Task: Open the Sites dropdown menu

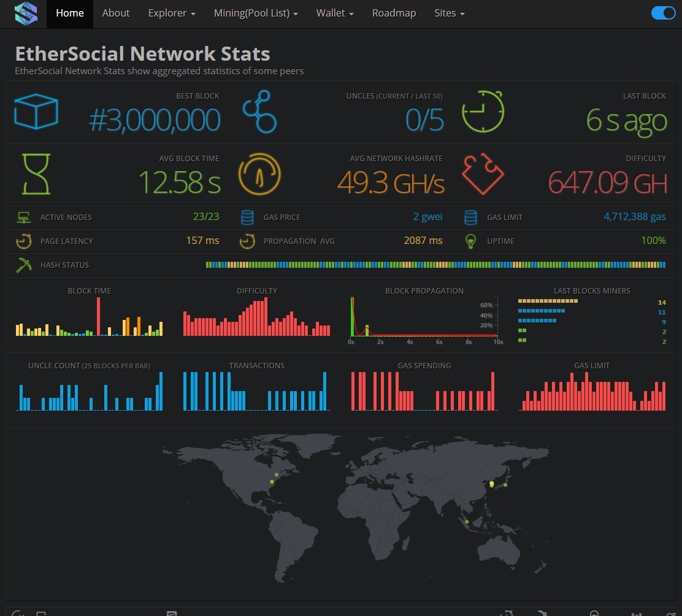Action: click(449, 13)
